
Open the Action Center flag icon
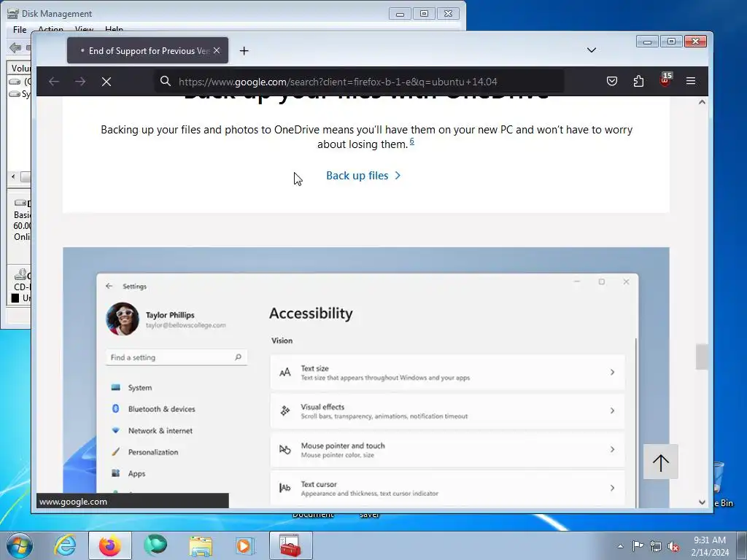click(x=638, y=546)
